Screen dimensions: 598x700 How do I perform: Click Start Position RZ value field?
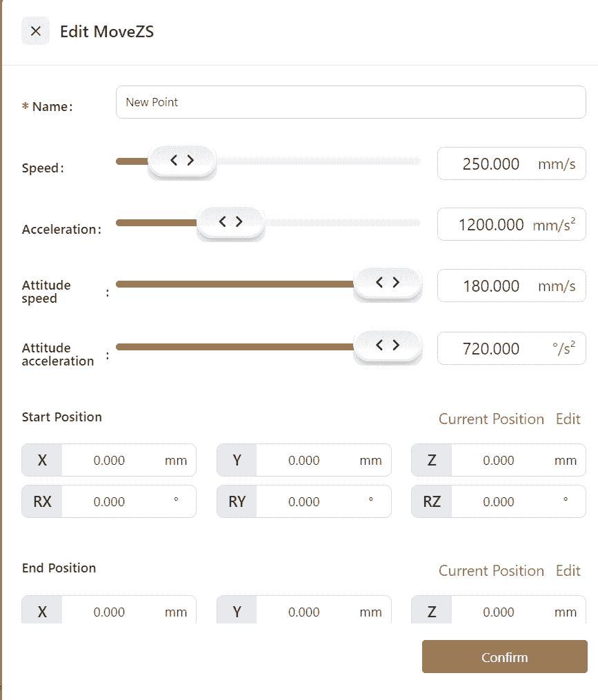coord(499,502)
